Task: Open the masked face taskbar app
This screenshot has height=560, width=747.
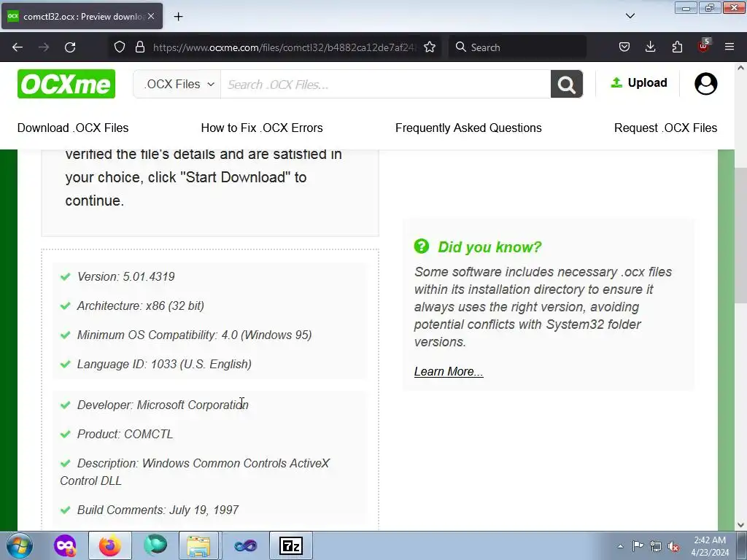Action: 65,545
